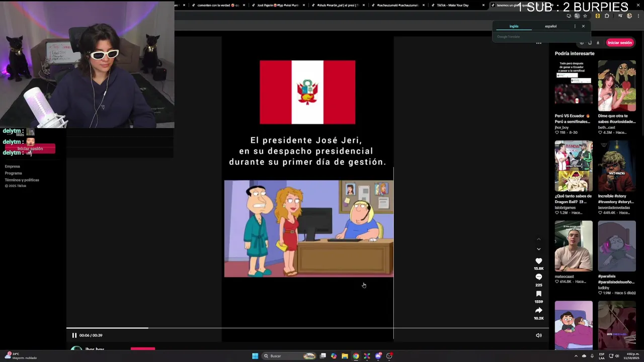Screen dimensions: 644x362
Task: Open the '#paralisis' video thumbnail
Action: (617, 246)
